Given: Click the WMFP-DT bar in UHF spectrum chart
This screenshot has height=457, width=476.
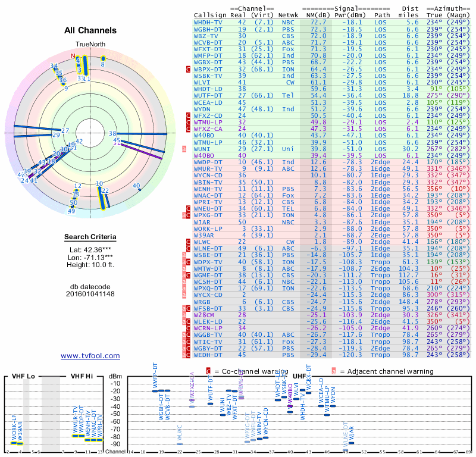Looking at the screenshot, I should (155, 390).
